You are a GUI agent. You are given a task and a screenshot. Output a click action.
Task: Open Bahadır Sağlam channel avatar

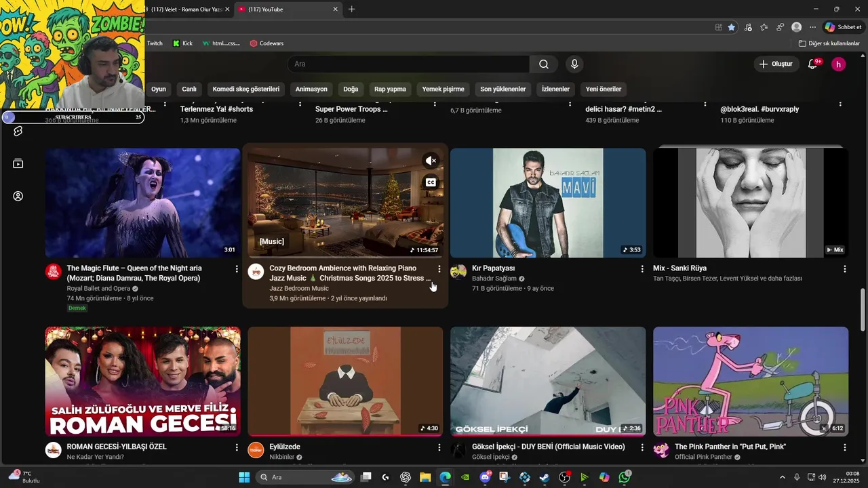(458, 272)
